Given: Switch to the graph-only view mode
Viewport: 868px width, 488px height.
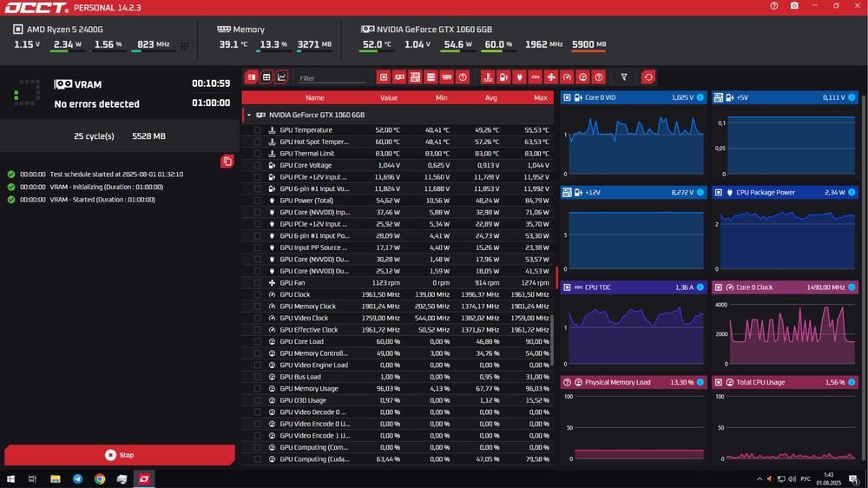Looking at the screenshot, I should click(282, 77).
